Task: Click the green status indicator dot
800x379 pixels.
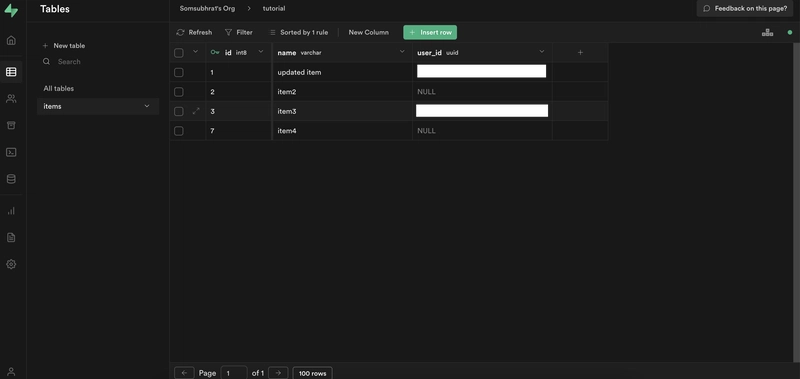Action: tap(790, 32)
